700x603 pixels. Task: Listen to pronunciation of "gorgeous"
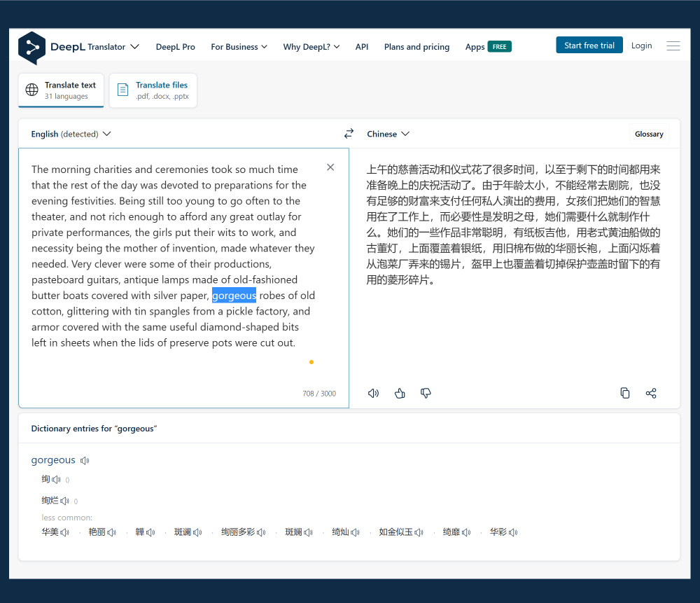click(85, 459)
